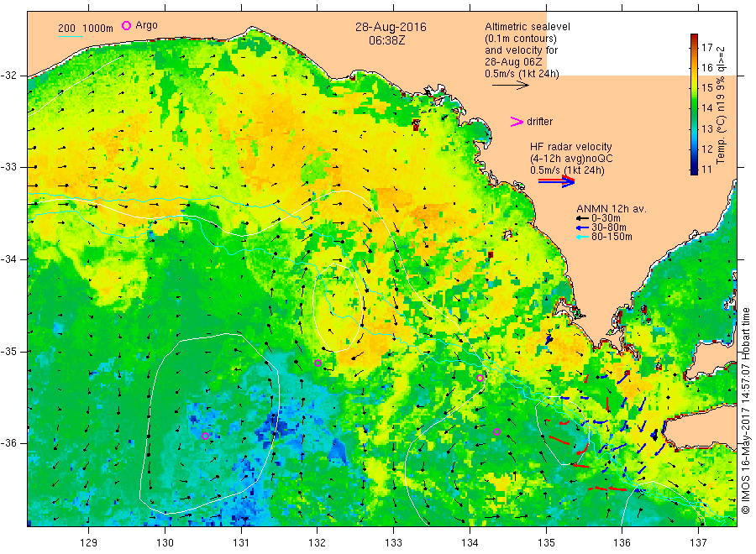Click the '80-150m' depth label

coord(612,237)
